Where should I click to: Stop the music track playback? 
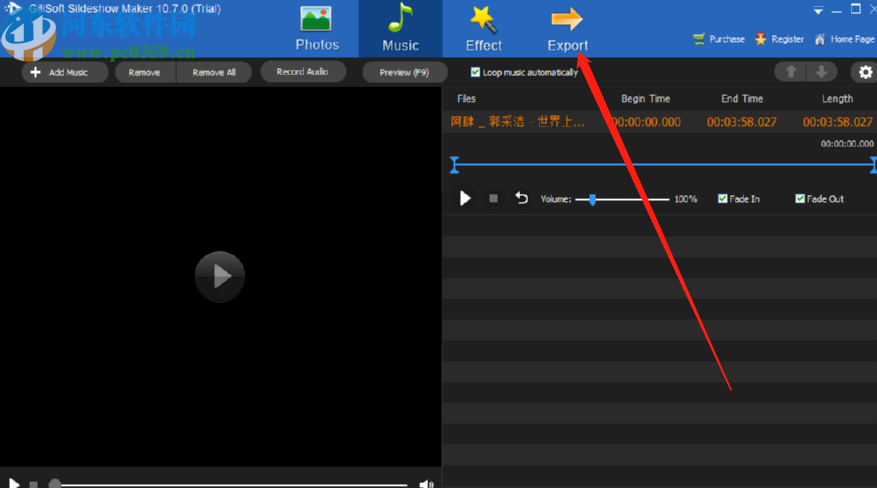(x=493, y=198)
